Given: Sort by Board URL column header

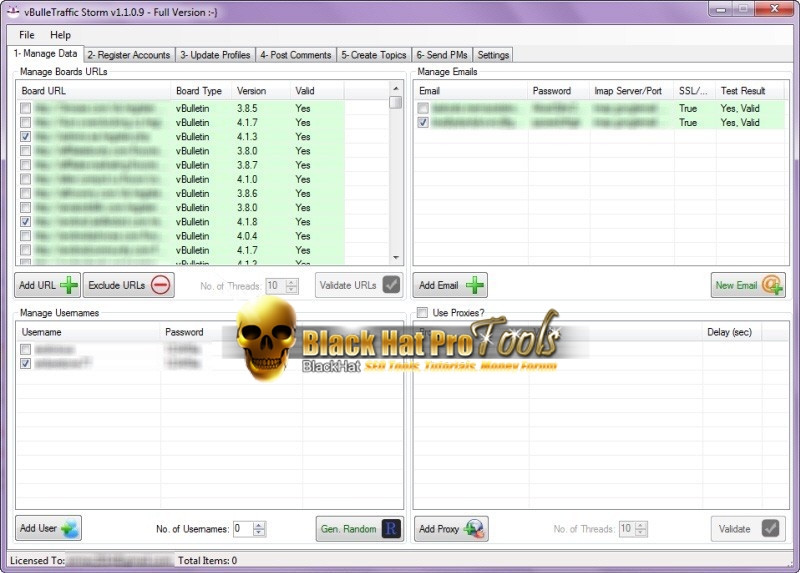Looking at the screenshot, I should (94, 91).
